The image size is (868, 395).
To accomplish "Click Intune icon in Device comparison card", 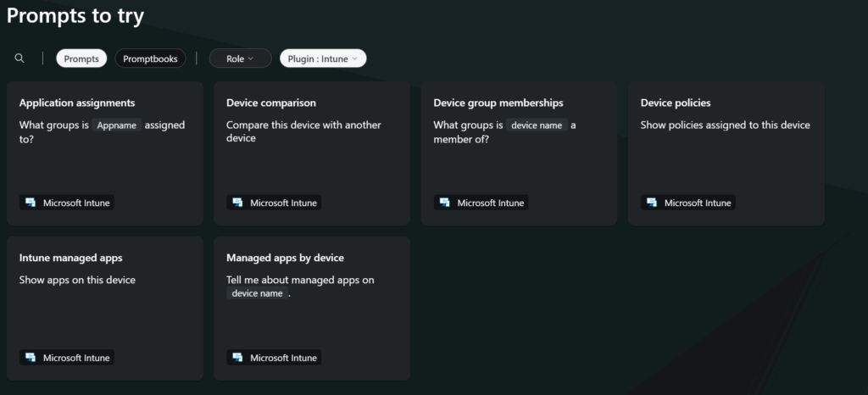I will [x=237, y=203].
